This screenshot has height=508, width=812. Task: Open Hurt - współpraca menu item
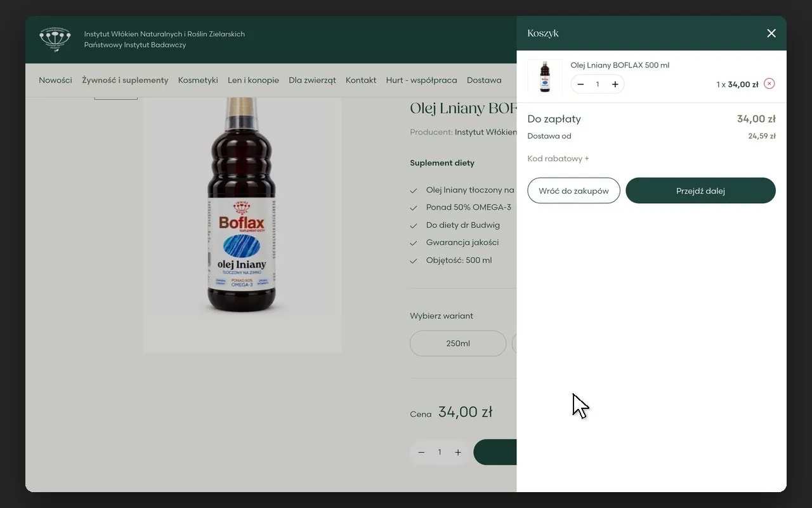pyautogui.click(x=421, y=80)
